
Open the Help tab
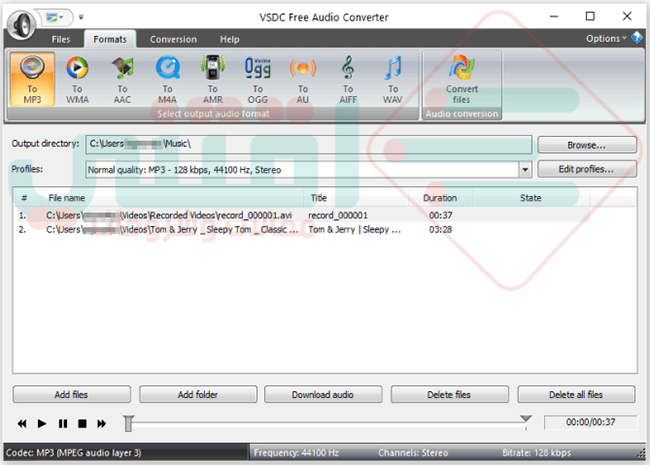230,39
